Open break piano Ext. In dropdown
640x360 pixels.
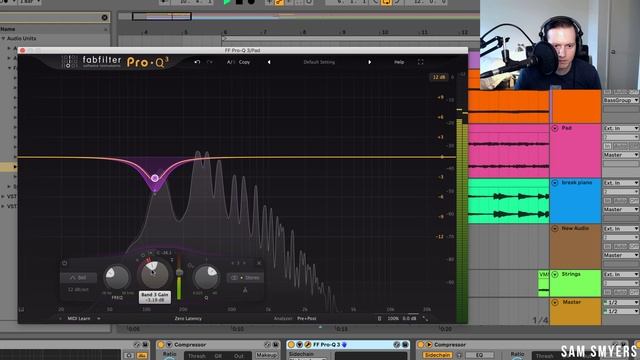point(621,183)
